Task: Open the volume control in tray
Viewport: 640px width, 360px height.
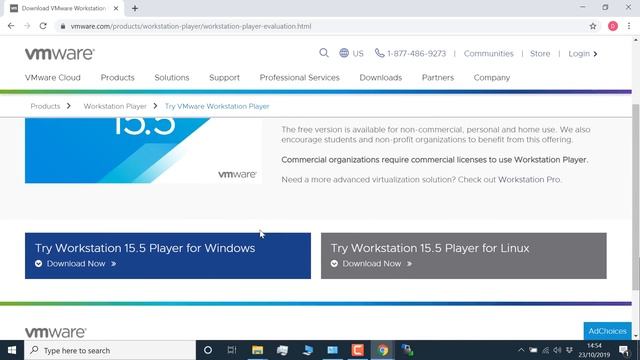Action: pyautogui.click(x=557, y=350)
